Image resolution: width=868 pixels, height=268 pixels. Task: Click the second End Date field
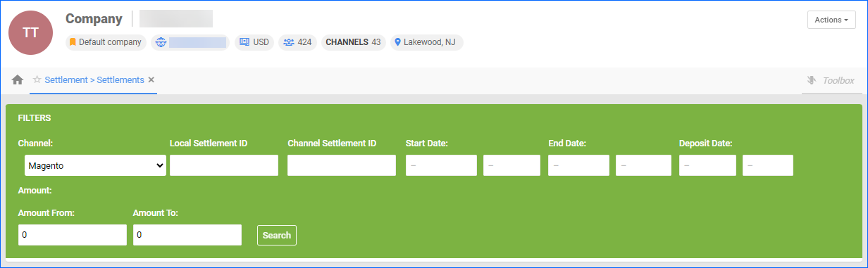[643, 165]
